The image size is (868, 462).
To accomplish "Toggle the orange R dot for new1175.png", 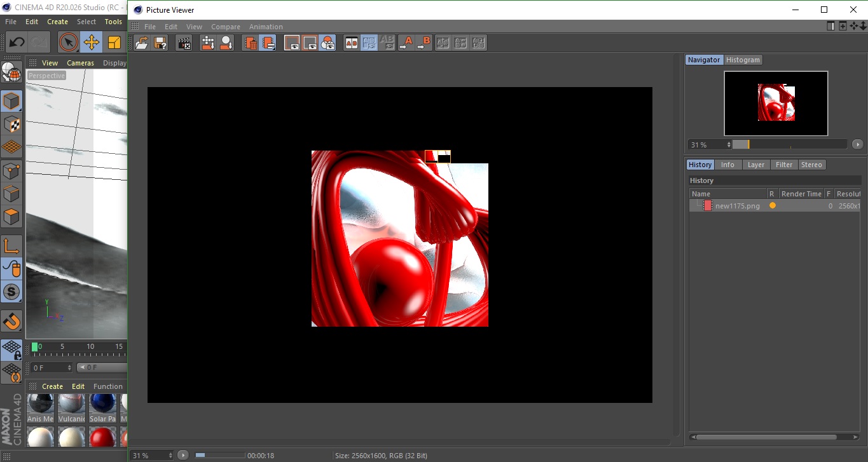I will pos(773,205).
